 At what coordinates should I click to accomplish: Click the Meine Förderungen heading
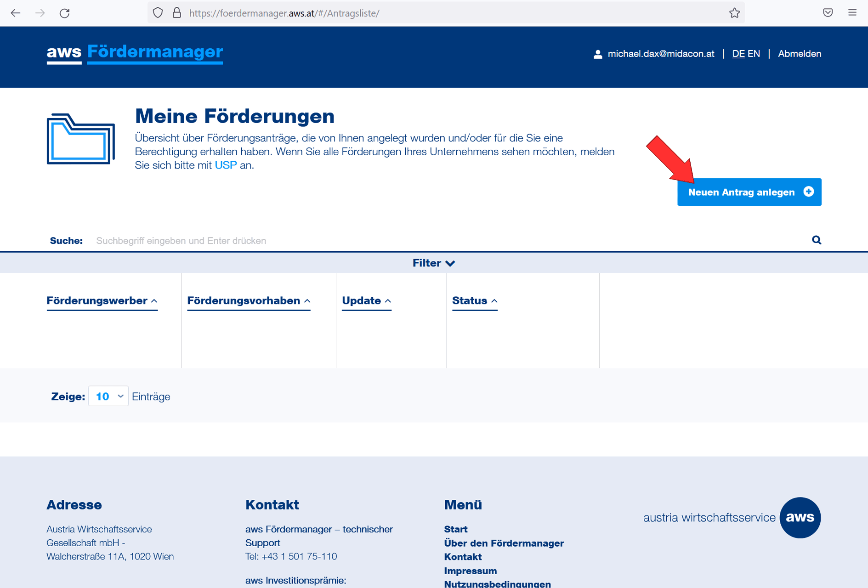[234, 116]
